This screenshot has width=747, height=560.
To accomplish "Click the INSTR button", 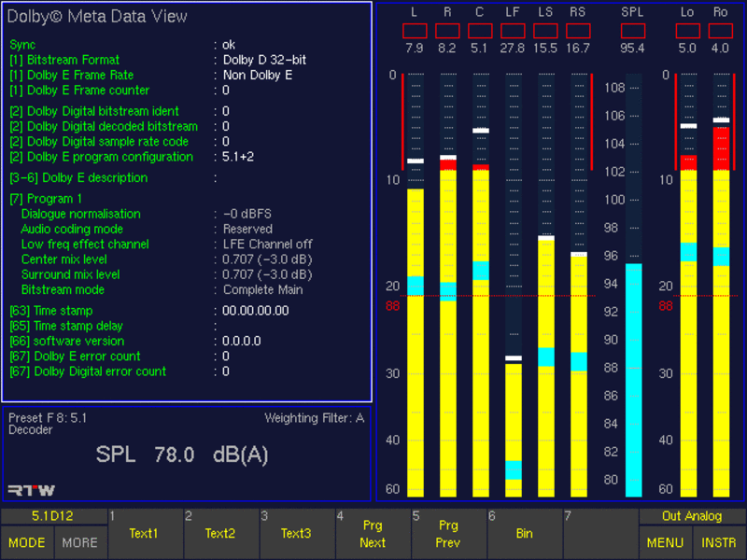I will pyautogui.click(x=719, y=542).
